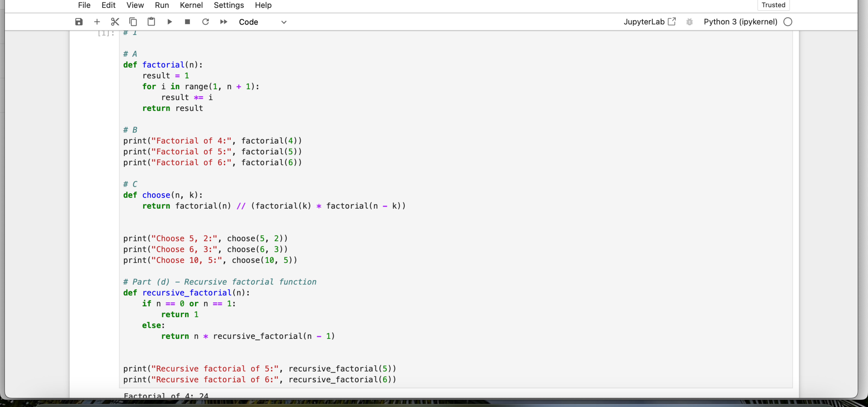Screen dimensions: 868x407
Task: Open the Help menu
Action: [x=263, y=5]
